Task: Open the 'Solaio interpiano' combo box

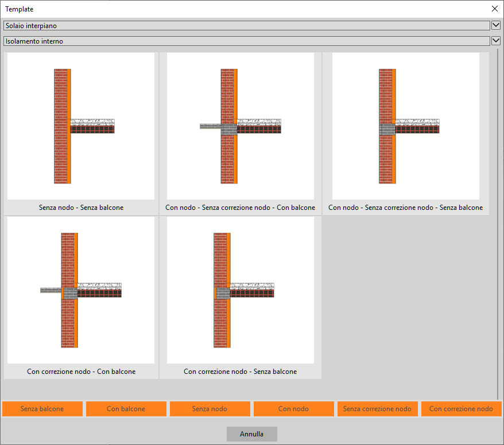Action: (247, 25)
